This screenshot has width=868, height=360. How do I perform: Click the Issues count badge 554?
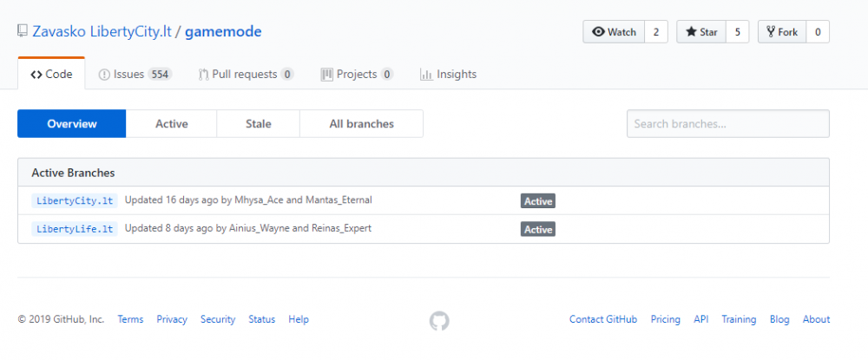tap(160, 74)
